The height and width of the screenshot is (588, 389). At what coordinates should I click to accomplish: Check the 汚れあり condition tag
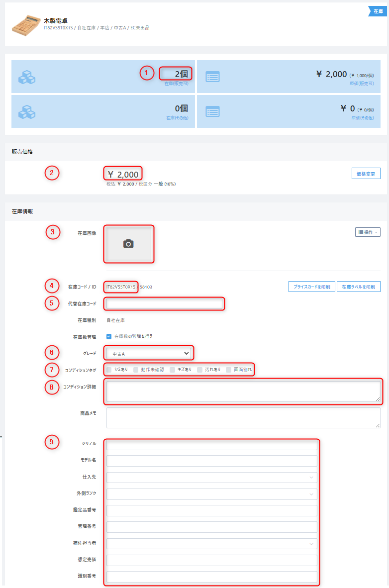click(x=199, y=370)
